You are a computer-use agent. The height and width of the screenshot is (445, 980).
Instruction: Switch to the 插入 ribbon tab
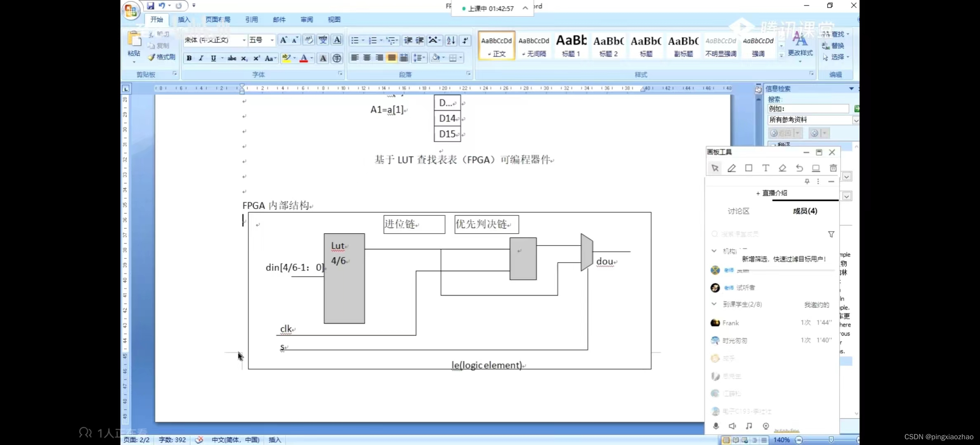point(184,19)
